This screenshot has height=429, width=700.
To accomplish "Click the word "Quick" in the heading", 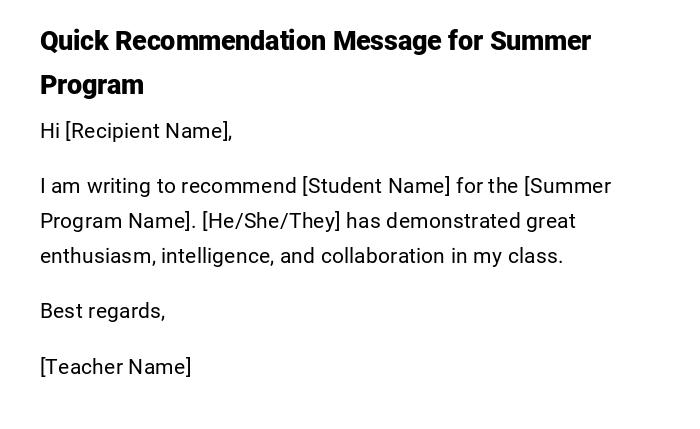I will tap(73, 41).
